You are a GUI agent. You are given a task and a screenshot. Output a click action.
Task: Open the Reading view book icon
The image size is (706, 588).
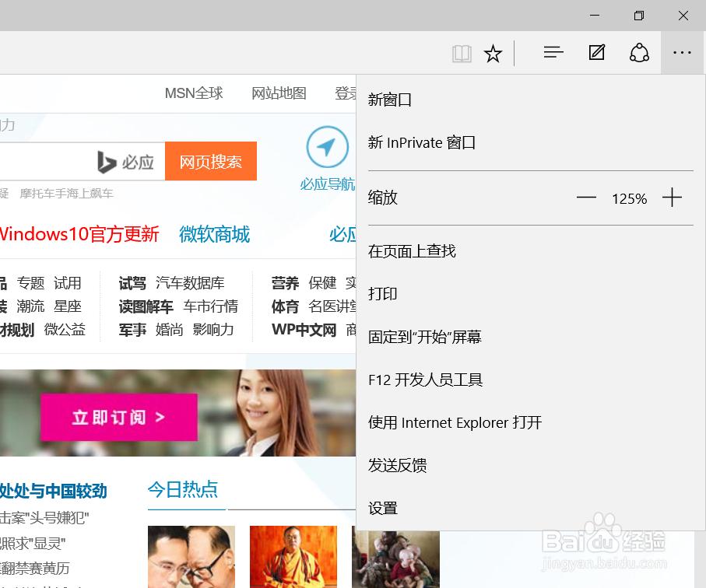[462, 54]
